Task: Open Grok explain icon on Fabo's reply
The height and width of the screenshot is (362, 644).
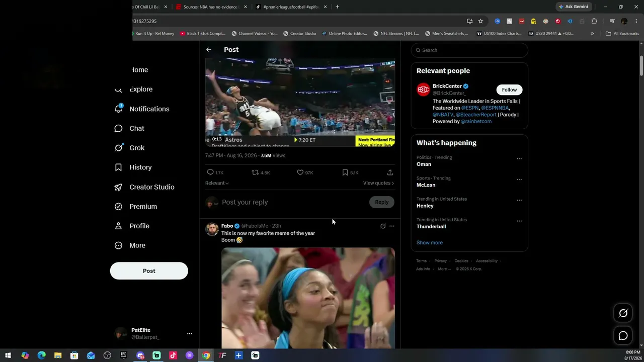Action: click(383, 226)
